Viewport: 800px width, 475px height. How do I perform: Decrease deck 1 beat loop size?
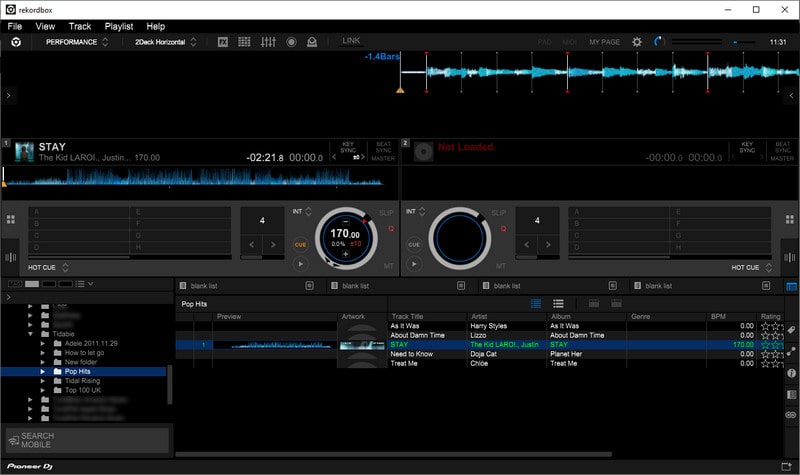click(x=252, y=244)
